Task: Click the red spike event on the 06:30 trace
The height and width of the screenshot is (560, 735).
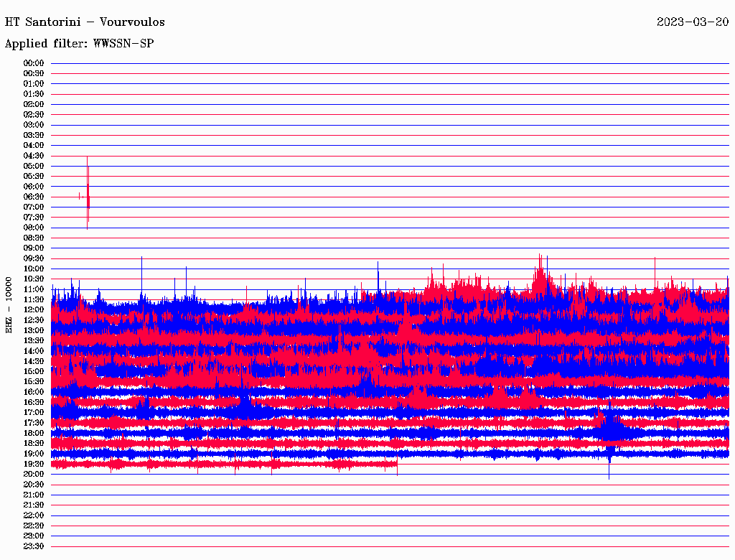Action: 88,195
